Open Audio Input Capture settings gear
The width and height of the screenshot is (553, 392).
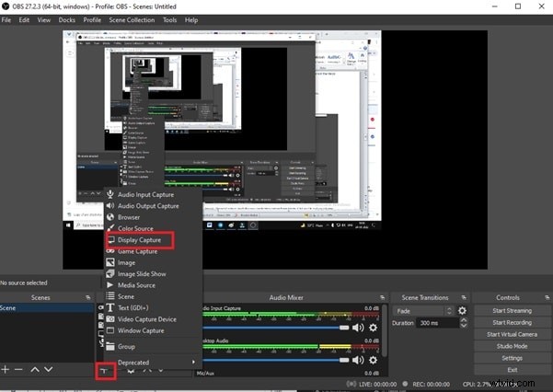[373, 327]
